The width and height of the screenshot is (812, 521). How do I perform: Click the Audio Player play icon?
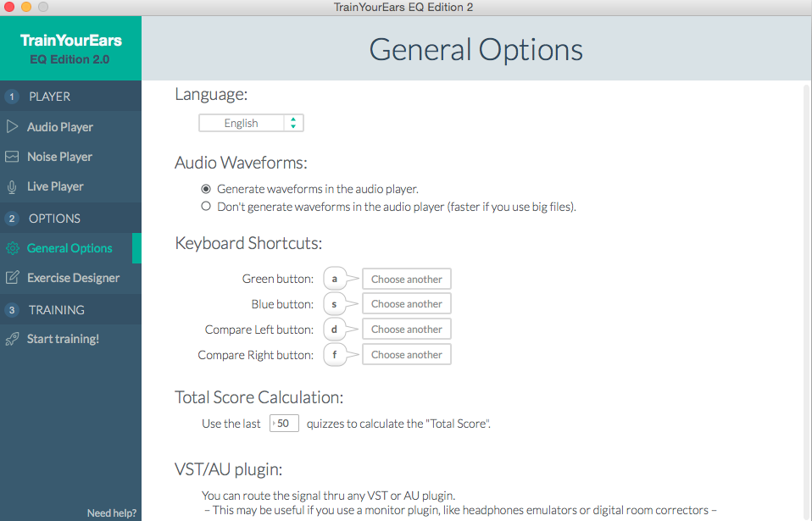click(x=12, y=127)
